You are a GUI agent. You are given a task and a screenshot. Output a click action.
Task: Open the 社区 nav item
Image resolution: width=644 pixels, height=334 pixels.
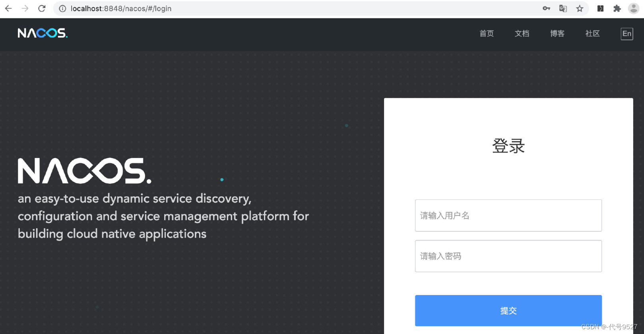[592, 33]
